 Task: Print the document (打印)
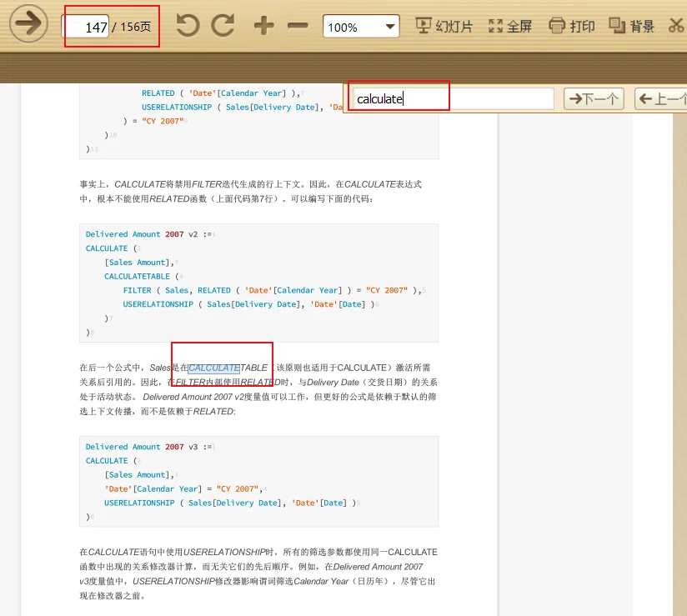pyautogui.click(x=572, y=27)
